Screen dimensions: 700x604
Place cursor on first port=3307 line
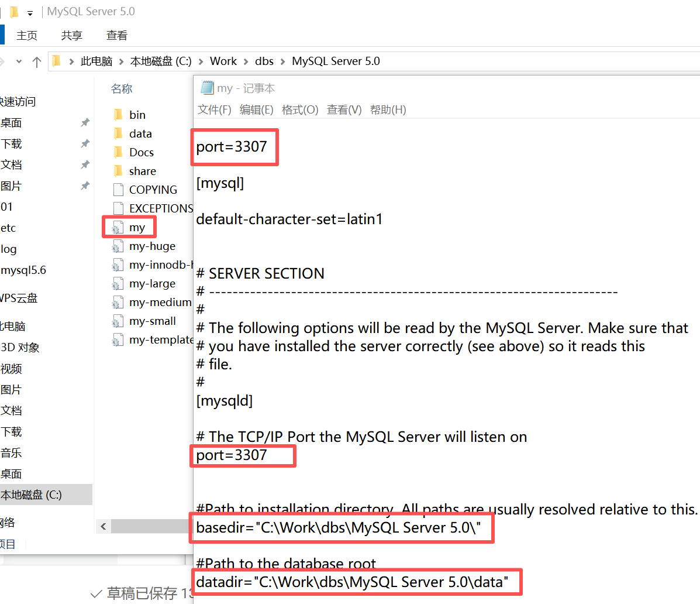231,146
